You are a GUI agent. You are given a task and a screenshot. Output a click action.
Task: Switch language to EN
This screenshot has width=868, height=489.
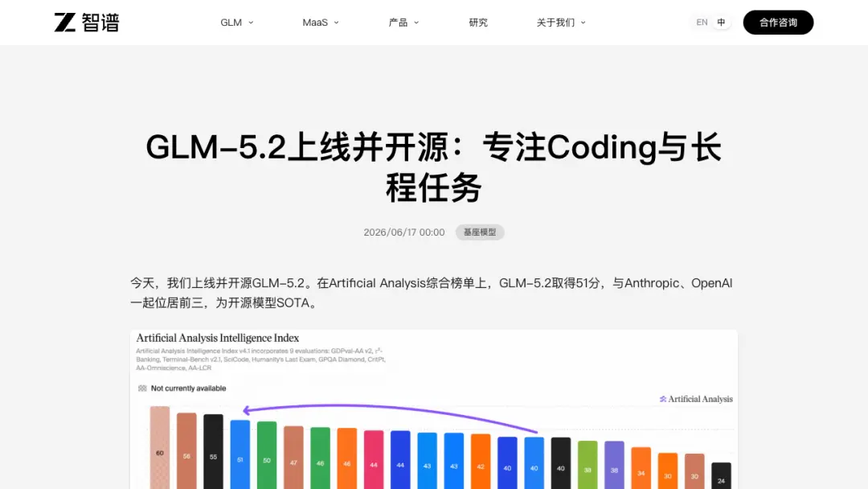(702, 23)
